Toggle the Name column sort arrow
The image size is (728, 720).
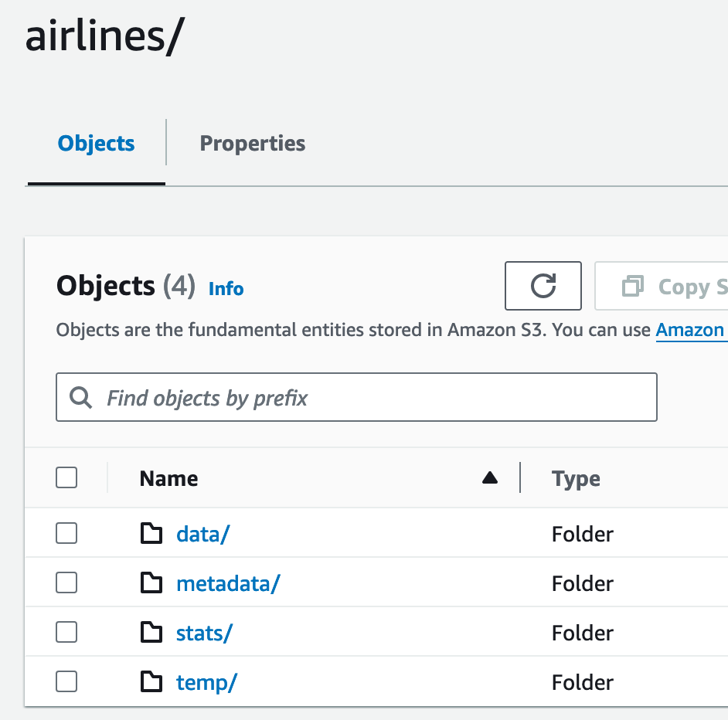(491, 478)
